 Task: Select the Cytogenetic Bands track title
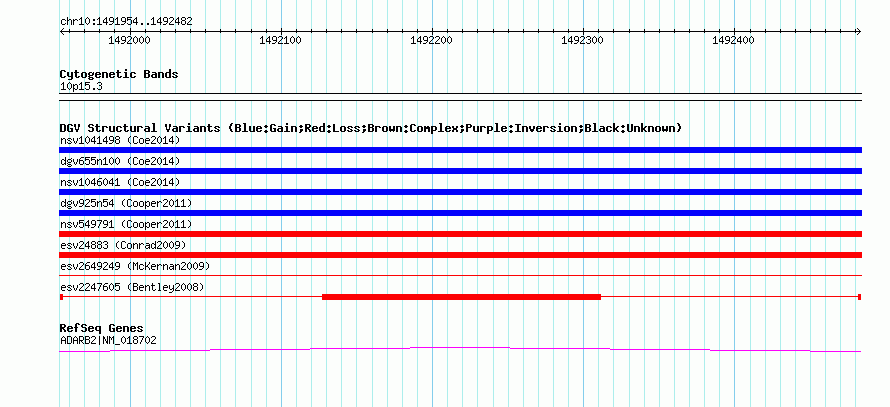(119, 74)
